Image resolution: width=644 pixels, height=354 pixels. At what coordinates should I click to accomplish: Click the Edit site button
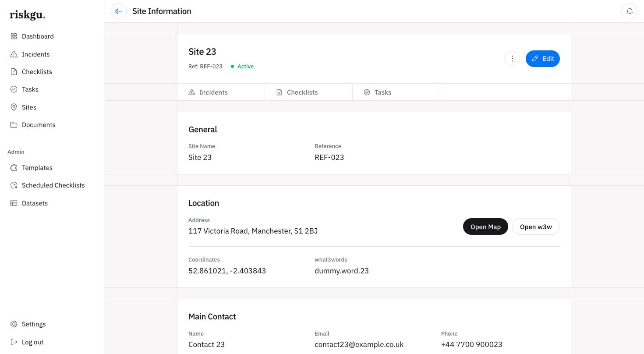point(542,59)
